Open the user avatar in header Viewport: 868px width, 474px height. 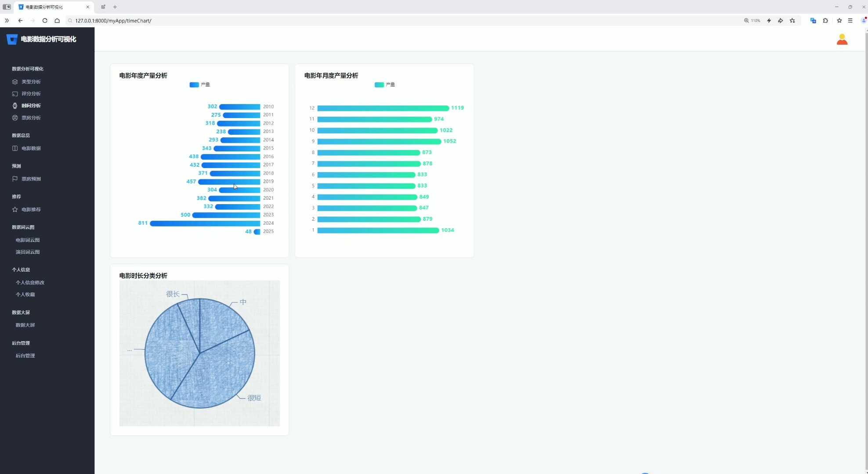click(x=842, y=39)
